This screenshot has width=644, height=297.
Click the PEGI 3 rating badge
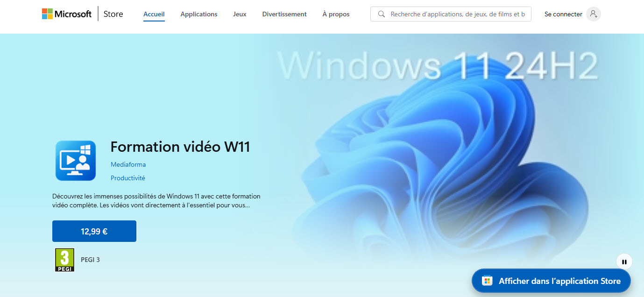[65, 260]
